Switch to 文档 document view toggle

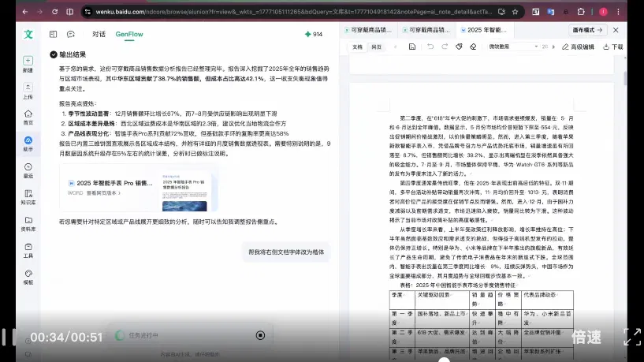pyautogui.click(x=357, y=47)
